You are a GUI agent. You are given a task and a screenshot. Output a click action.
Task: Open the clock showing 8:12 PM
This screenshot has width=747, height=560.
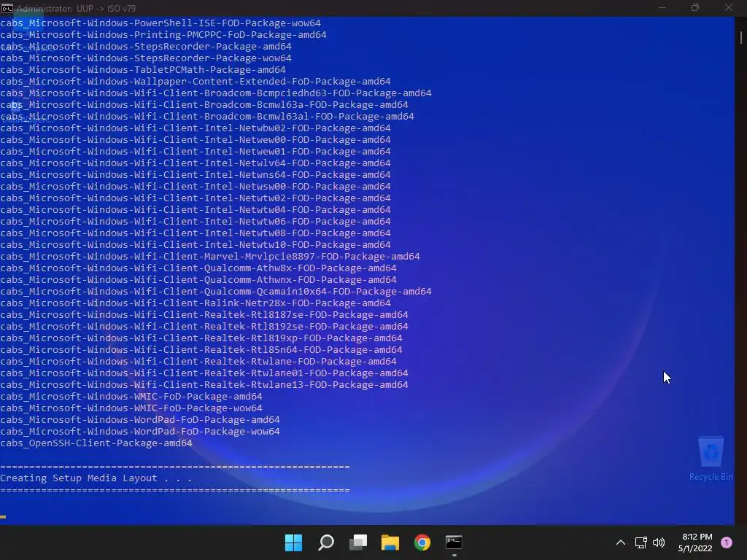[x=695, y=542]
